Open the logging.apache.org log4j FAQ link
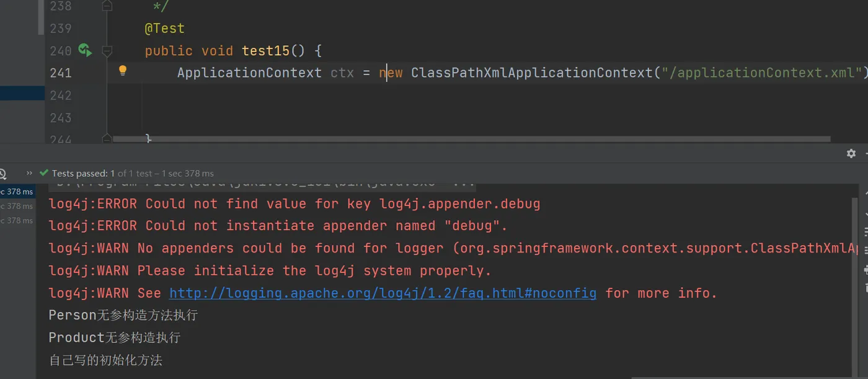868x379 pixels. [x=383, y=293]
